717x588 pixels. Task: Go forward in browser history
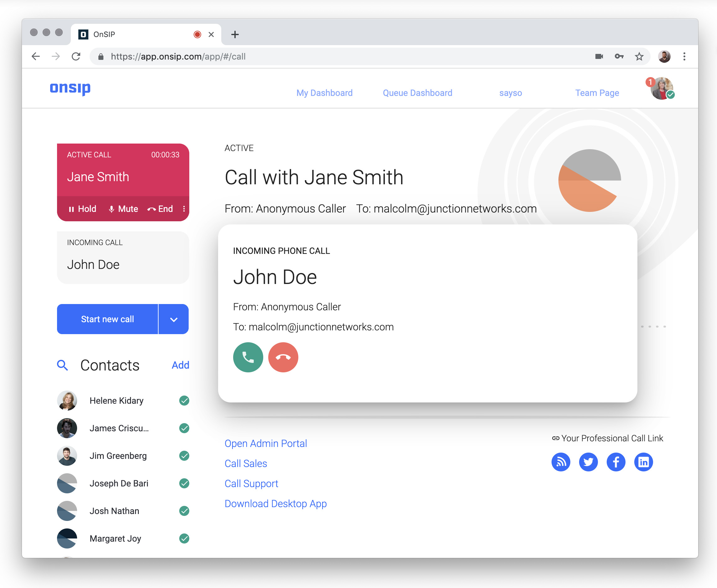(x=55, y=56)
